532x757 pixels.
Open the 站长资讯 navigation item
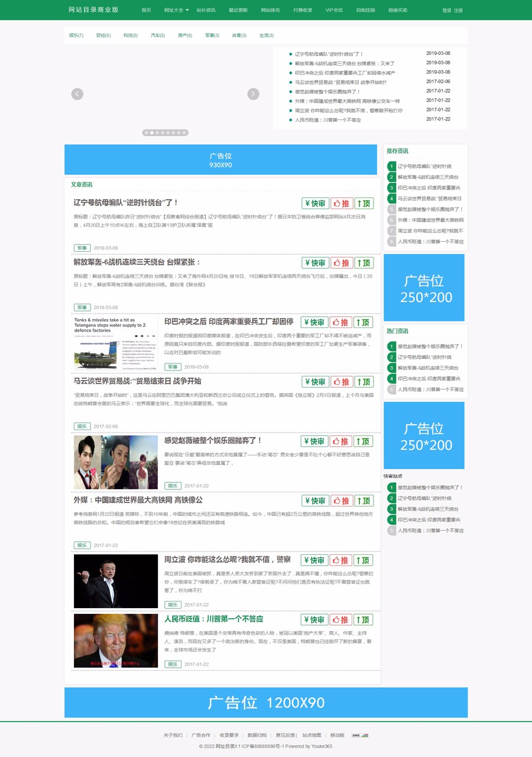[x=206, y=10]
